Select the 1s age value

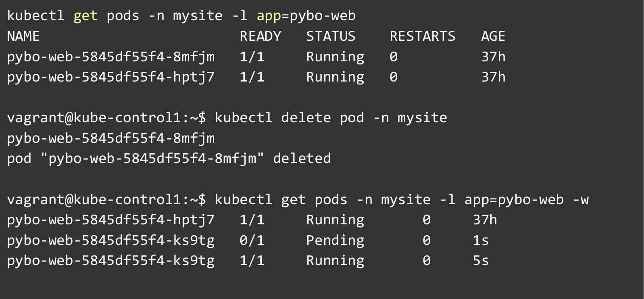480,240
